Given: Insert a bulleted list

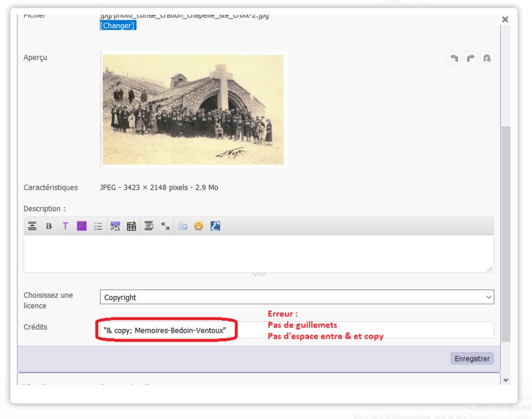Looking at the screenshot, I should (x=98, y=226).
